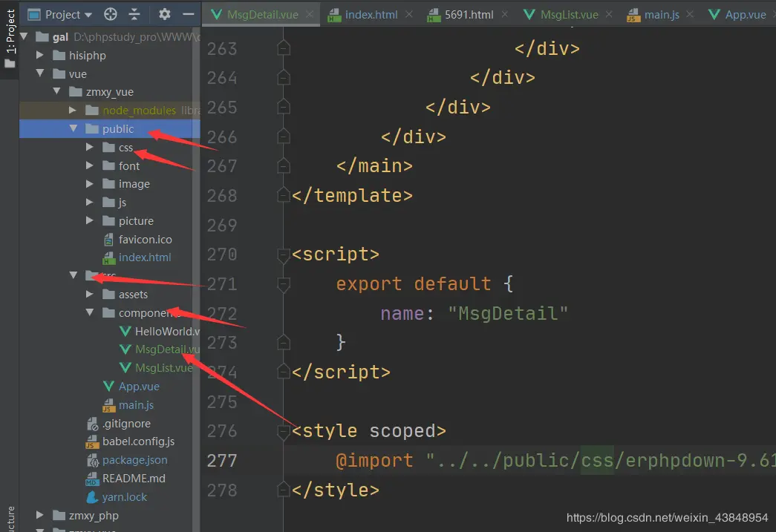Image resolution: width=776 pixels, height=532 pixels.
Task: Collapse the gal root project node
Action: point(24,36)
